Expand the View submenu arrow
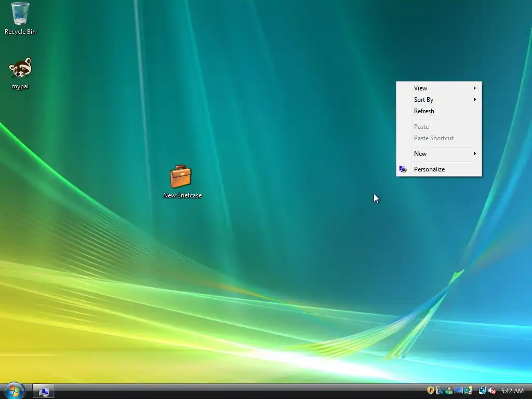Viewport: 532px width, 399px height. 475,88
